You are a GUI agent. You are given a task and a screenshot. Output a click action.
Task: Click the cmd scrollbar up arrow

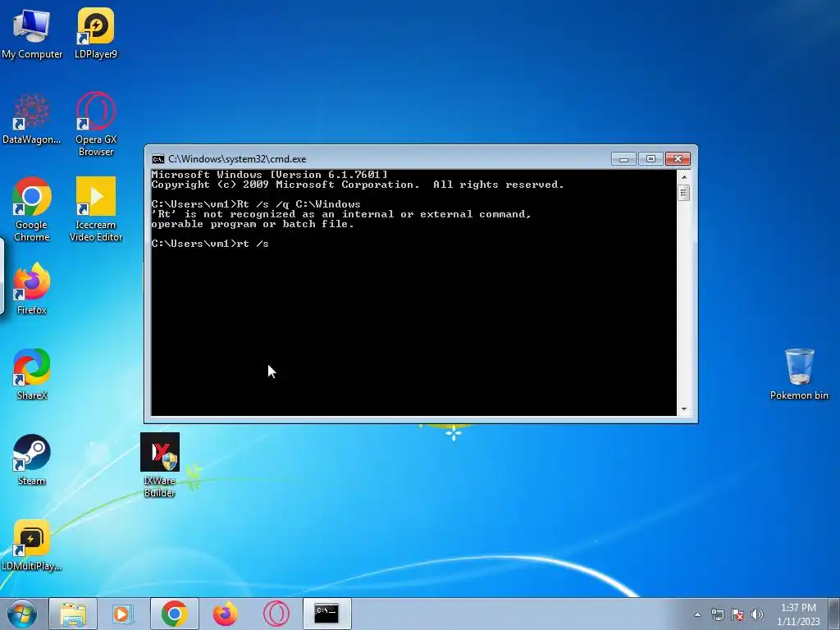(x=683, y=176)
